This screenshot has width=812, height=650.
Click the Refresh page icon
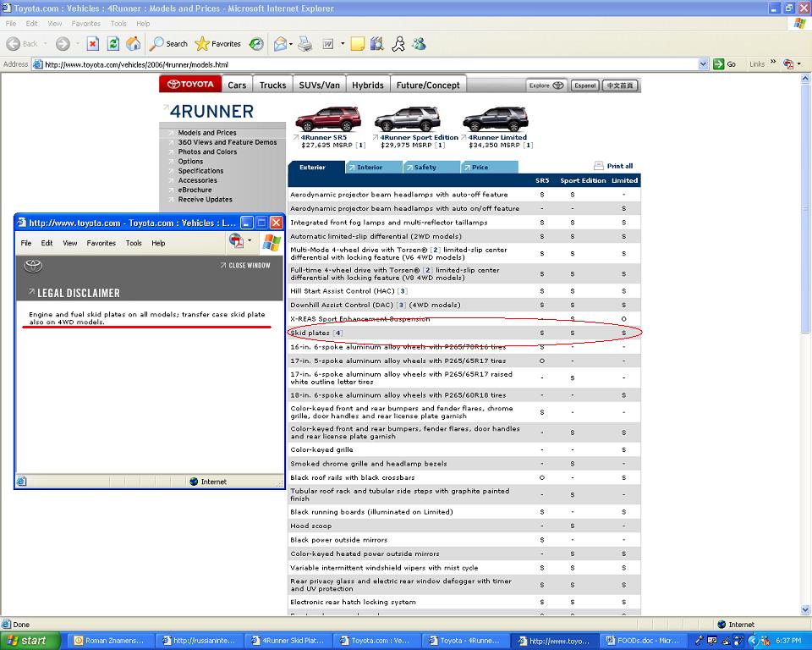point(112,44)
